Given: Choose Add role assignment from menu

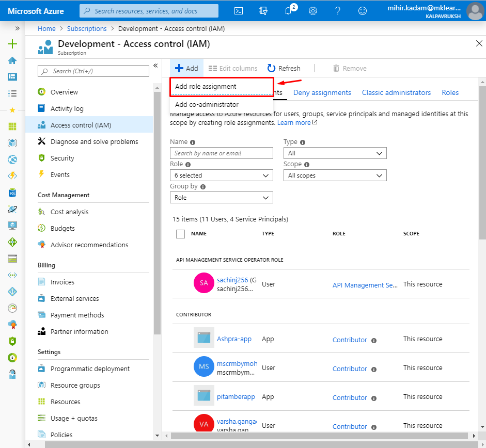Looking at the screenshot, I should click(x=222, y=87).
